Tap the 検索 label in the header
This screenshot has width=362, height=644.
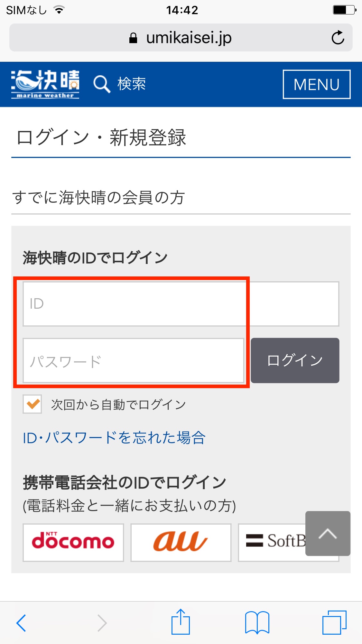click(132, 84)
